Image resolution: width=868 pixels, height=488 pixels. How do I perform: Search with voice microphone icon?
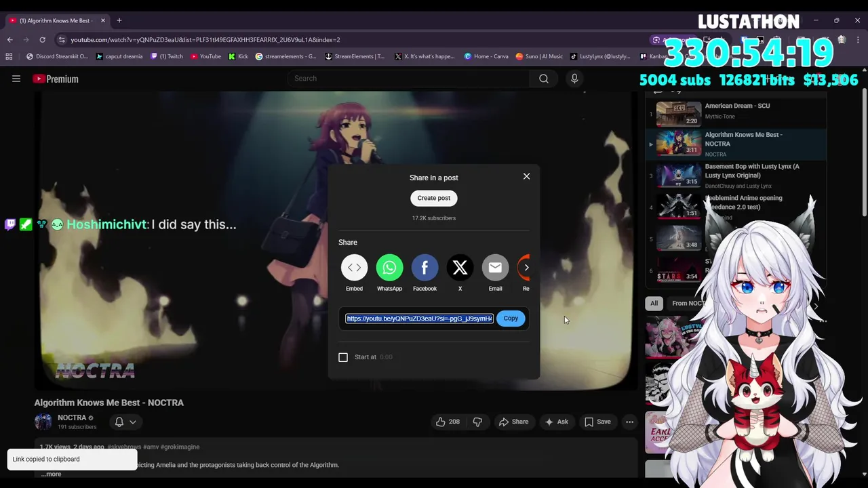[x=574, y=79]
